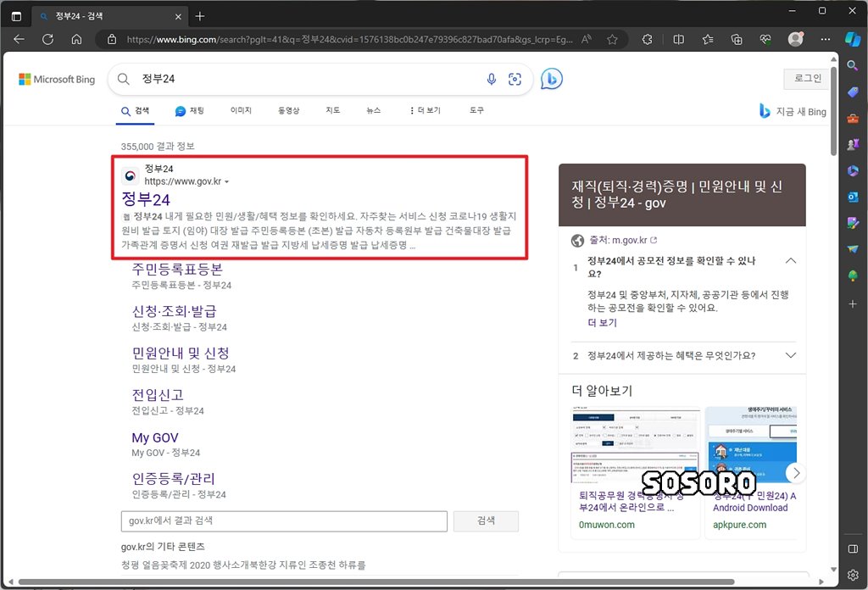Add sidebar app with plus icon
The height and width of the screenshot is (590, 868).
(x=853, y=303)
